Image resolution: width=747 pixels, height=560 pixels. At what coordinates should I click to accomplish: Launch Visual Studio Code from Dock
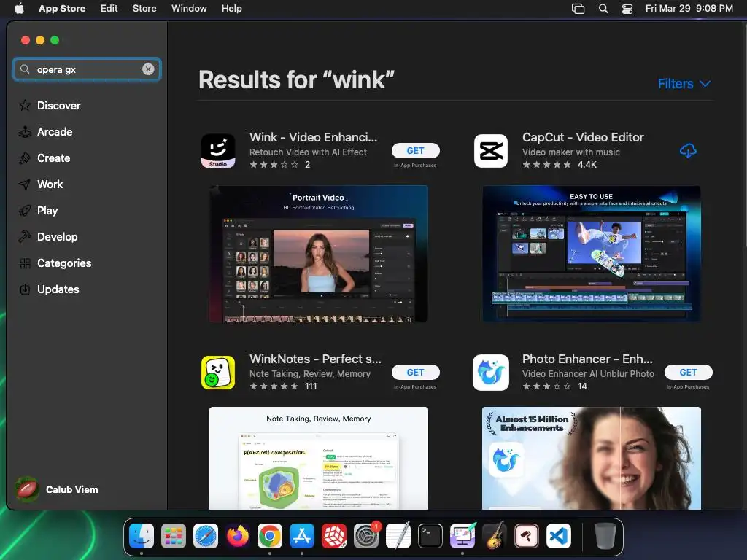click(558, 536)
